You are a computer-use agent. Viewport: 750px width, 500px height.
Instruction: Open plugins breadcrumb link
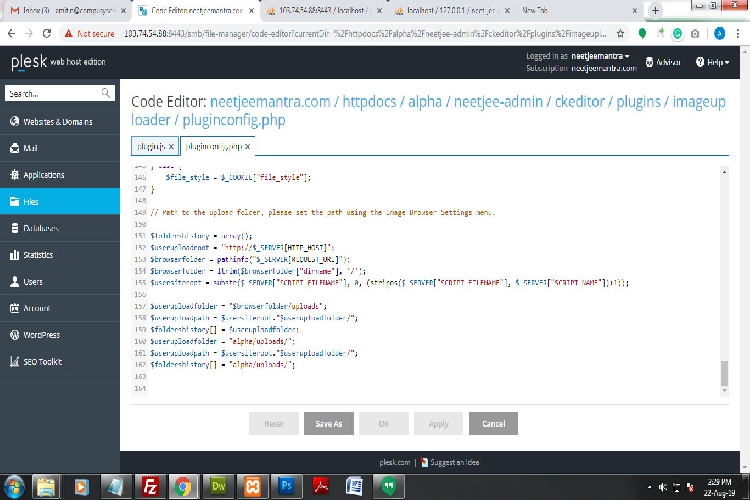point(639,101)
